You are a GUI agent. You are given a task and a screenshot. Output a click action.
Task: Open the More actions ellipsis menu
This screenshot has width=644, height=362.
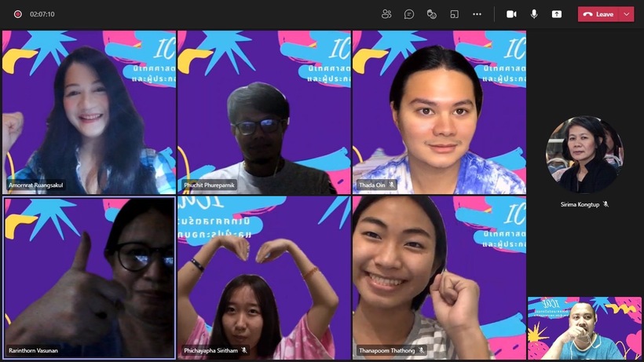tap(477, 14)
